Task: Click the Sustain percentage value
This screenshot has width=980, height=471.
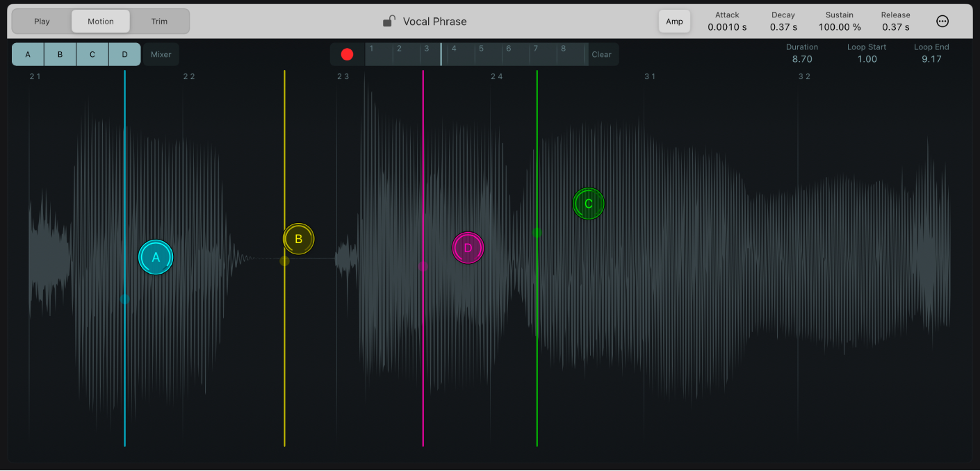Action: 839,26
